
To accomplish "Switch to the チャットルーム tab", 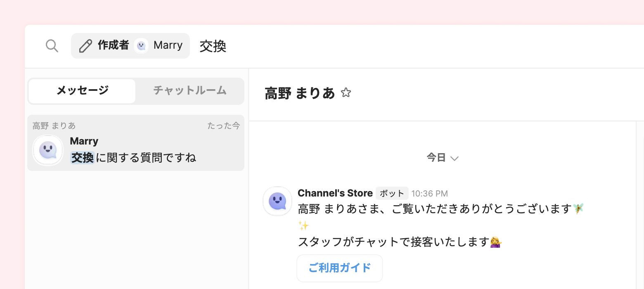I will point(190,91).
